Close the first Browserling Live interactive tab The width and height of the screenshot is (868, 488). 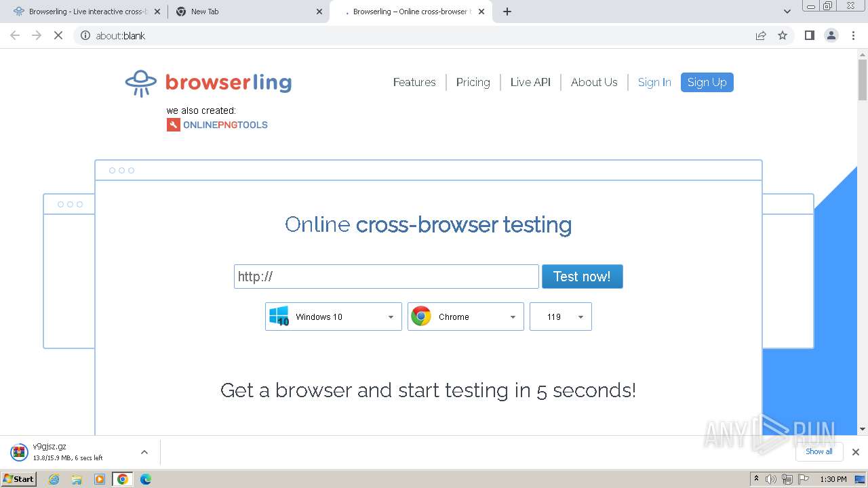tap(157, 12)
